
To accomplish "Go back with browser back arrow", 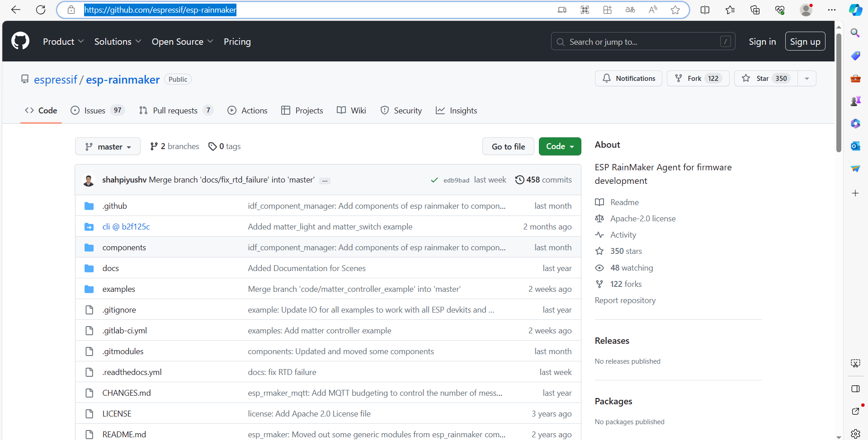I will coord(16,10).
